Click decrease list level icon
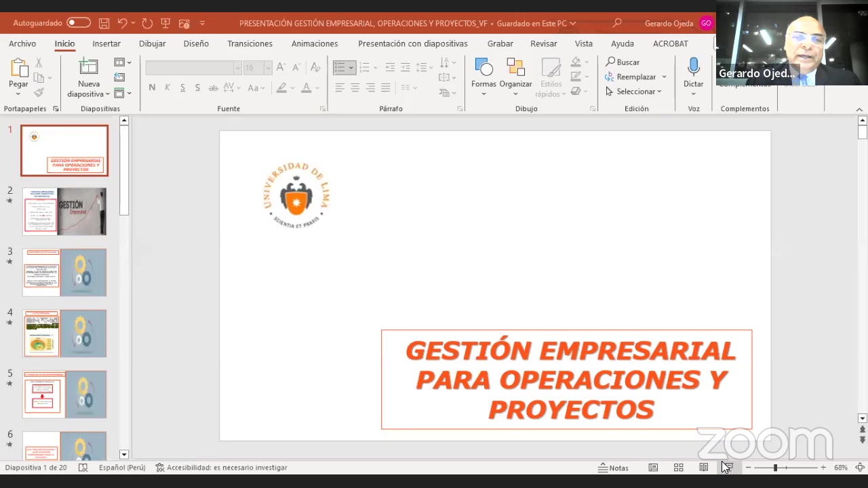868x488 pixels. coord(390,67)
